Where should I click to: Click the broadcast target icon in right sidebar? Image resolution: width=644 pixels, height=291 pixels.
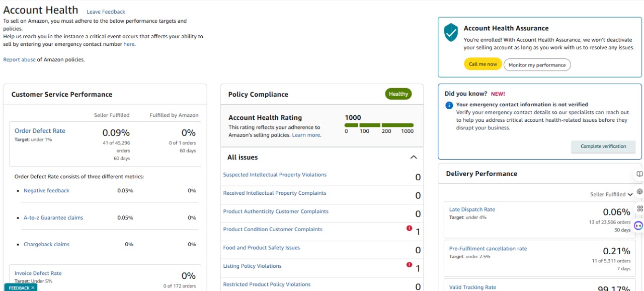click(639, 191)
